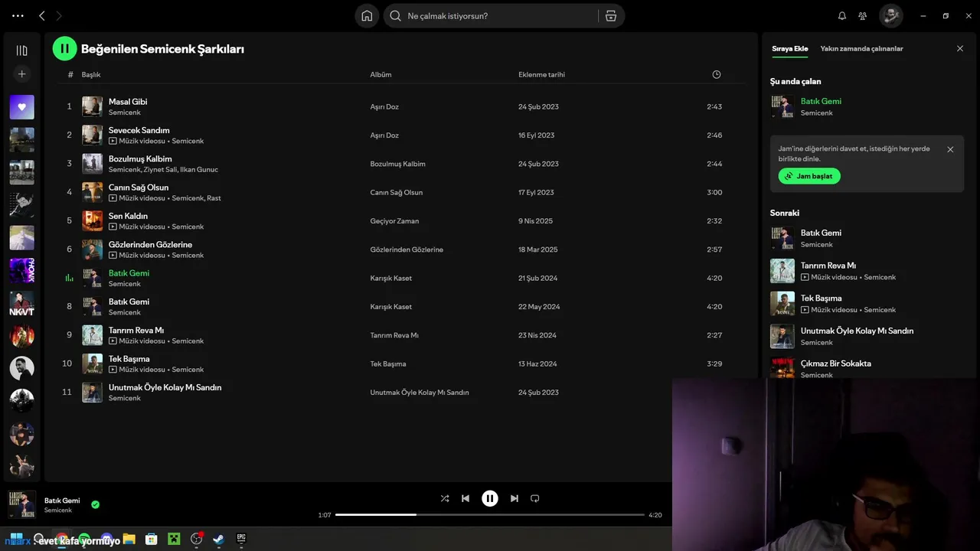Pause playlist with green header button

tap(64, 48)
